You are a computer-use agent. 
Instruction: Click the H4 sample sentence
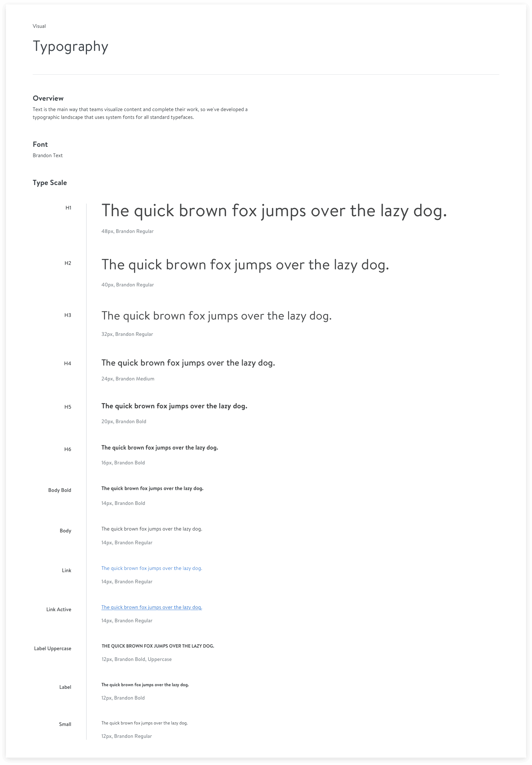point(188,363)
